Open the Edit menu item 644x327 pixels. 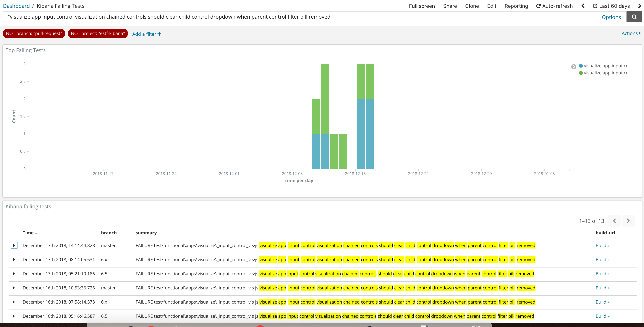click(x=491, y=6)
